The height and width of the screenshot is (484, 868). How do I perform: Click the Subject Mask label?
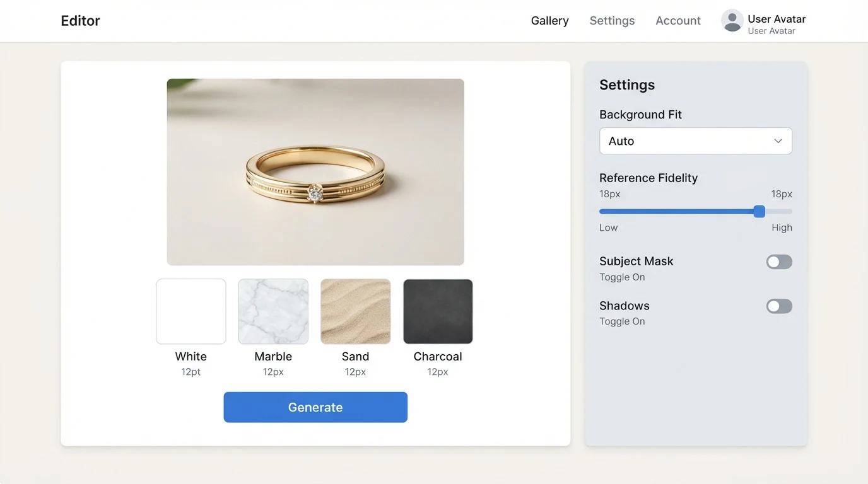[636, 261]
